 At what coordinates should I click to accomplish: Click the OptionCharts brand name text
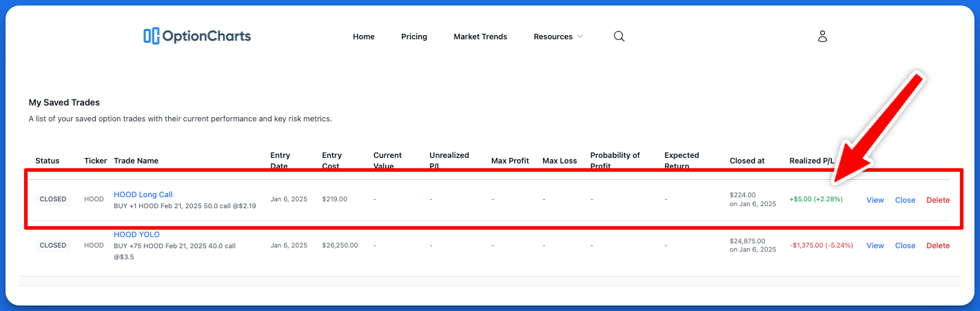(206, 37)
